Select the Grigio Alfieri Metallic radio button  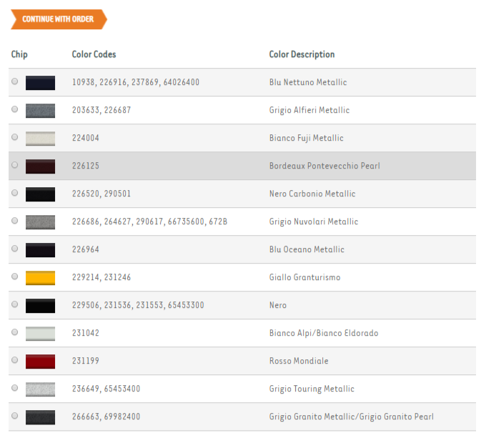pyautogui.click(x=15, y=109)
